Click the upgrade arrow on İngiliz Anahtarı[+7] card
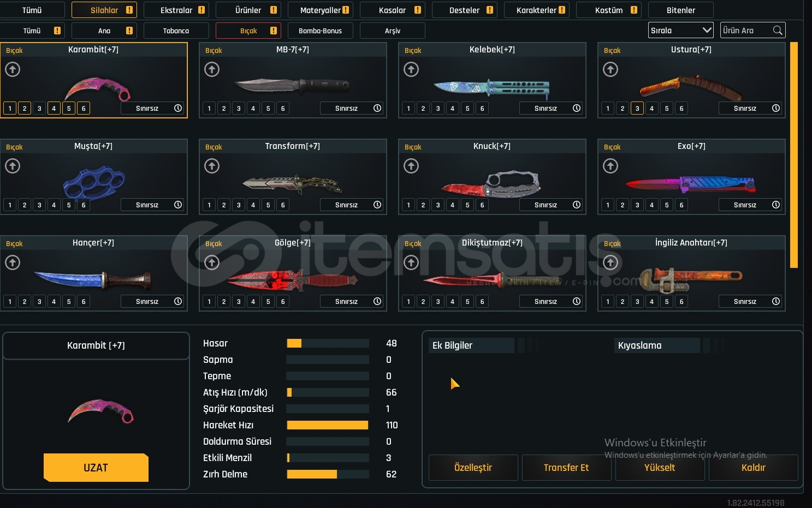Image resolution: width=812 pixels, height=508 pixels. pyautogui.click(x=611, y=262)
